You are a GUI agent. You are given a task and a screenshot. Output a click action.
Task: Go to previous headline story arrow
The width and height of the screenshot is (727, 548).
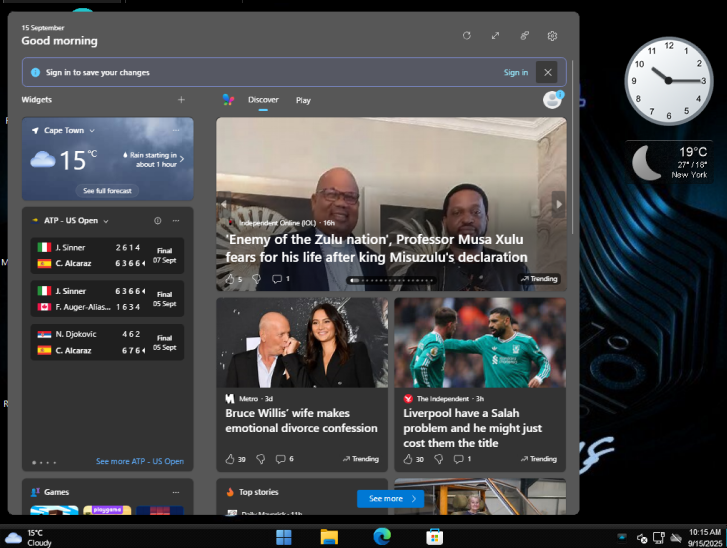(x=223, y=204)
